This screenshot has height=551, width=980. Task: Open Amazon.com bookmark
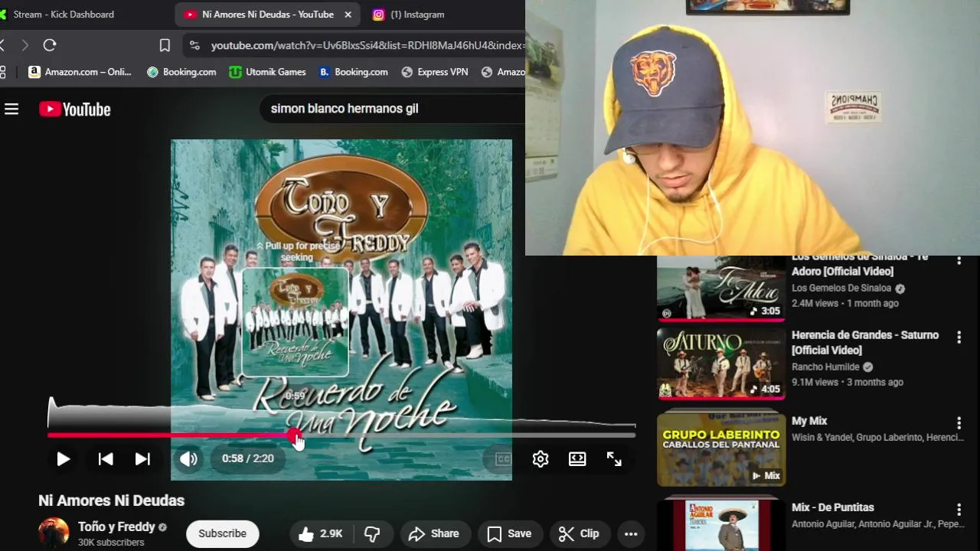click(x=80, y=72)
